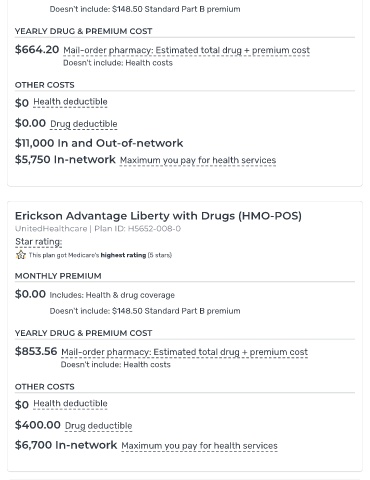Click the $664.20 yearly cost amount
This screenshot has width=370, height=480.
tap(37, 49)
